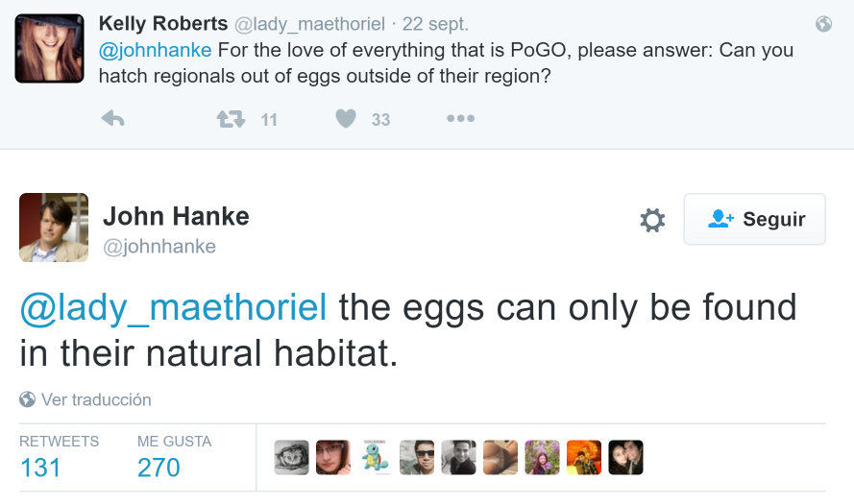View the 131 retweets list
Screen dimensions: 854x504
40,467
